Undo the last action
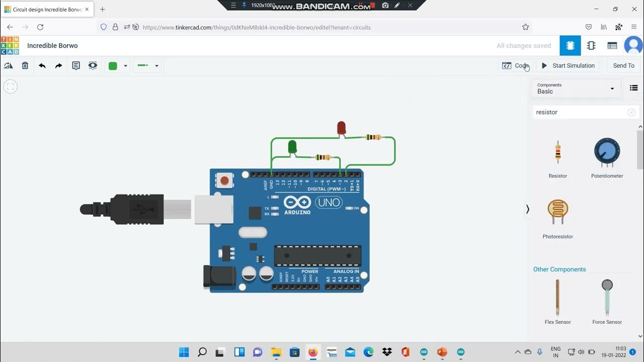This screenshot has height=362, width=644. click(x=42, y=65)
